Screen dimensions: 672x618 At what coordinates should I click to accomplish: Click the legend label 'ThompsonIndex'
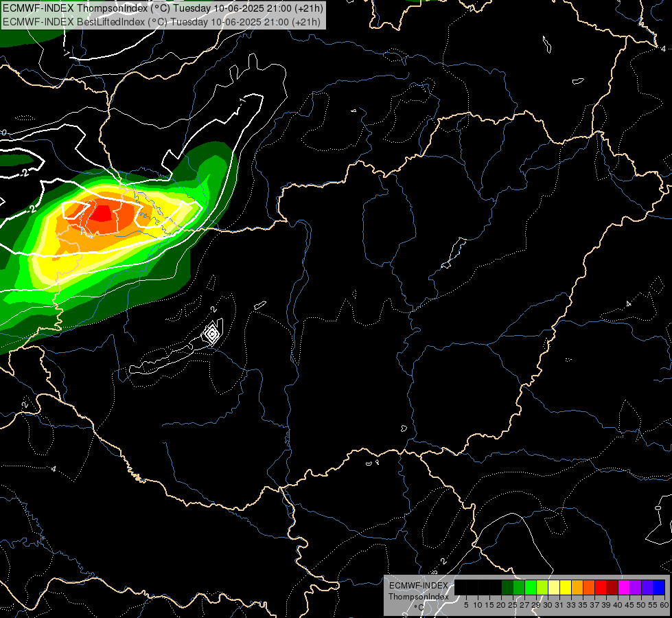419,597
